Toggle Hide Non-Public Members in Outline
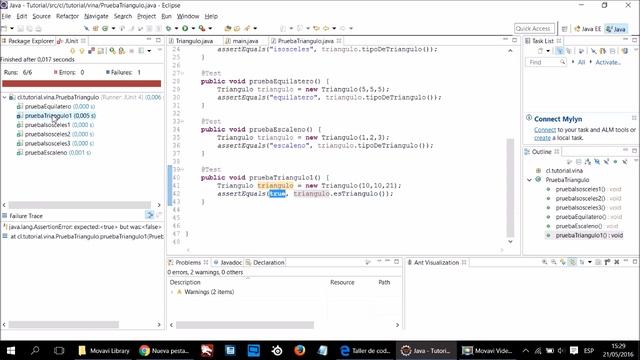This screenshot has height=360, width=640. point(616,162)
